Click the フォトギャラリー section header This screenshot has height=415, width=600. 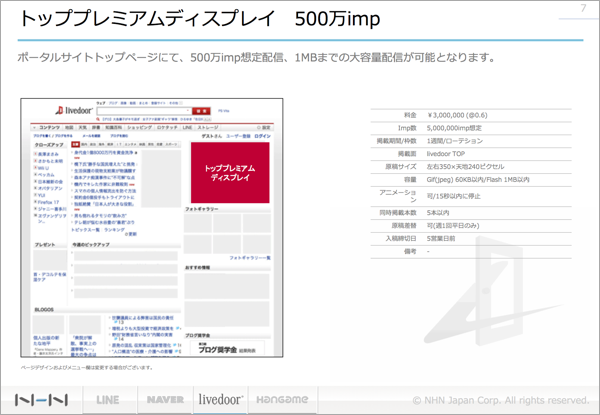coord(202,209)
